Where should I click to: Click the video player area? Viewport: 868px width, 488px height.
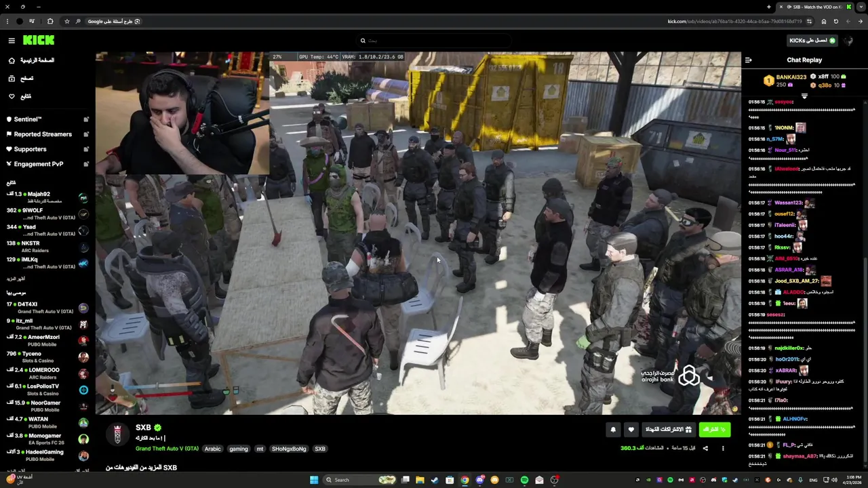pos(418,233)
